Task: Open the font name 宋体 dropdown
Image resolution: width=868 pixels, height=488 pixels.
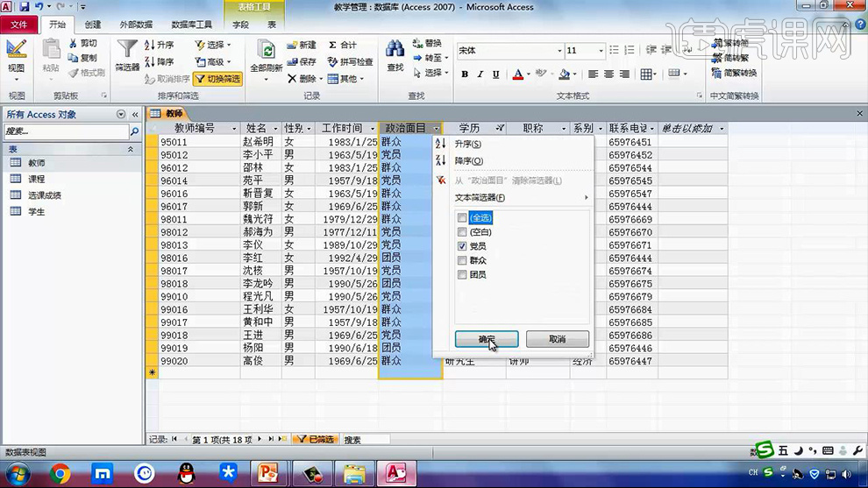Action: (559, 51)
